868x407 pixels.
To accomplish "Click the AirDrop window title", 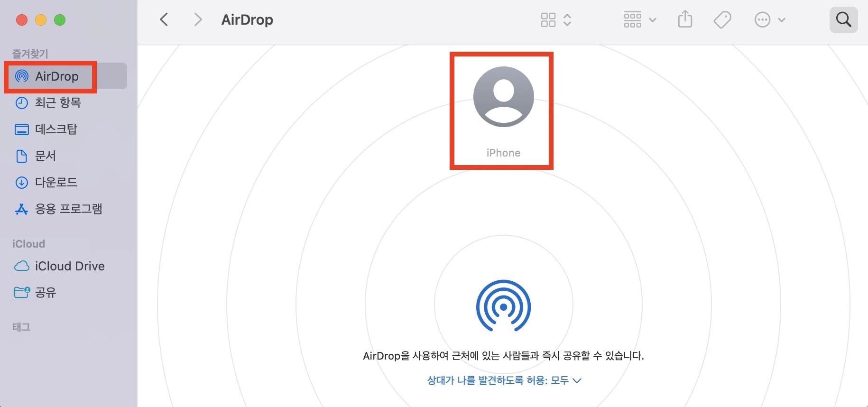I will [x=247, y=20].
